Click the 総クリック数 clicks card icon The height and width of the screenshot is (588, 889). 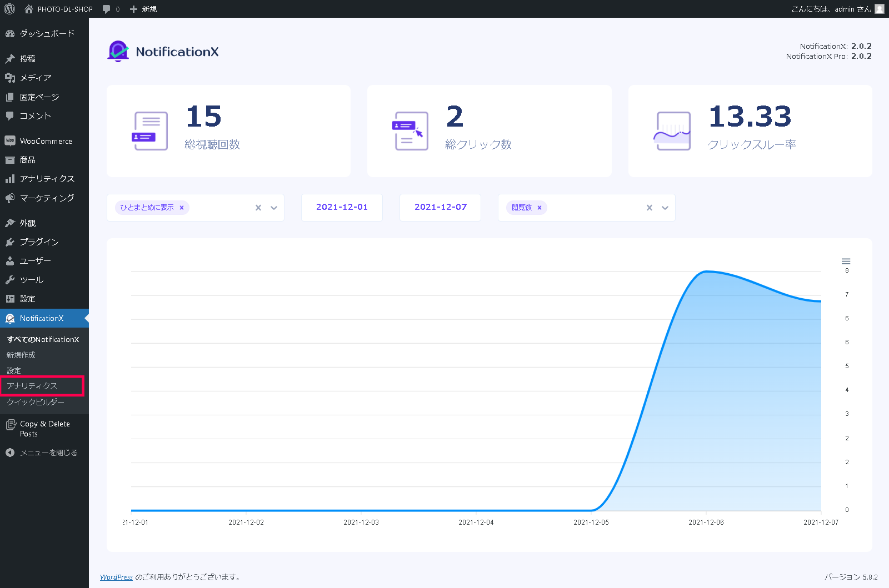[x=410, y=131]
